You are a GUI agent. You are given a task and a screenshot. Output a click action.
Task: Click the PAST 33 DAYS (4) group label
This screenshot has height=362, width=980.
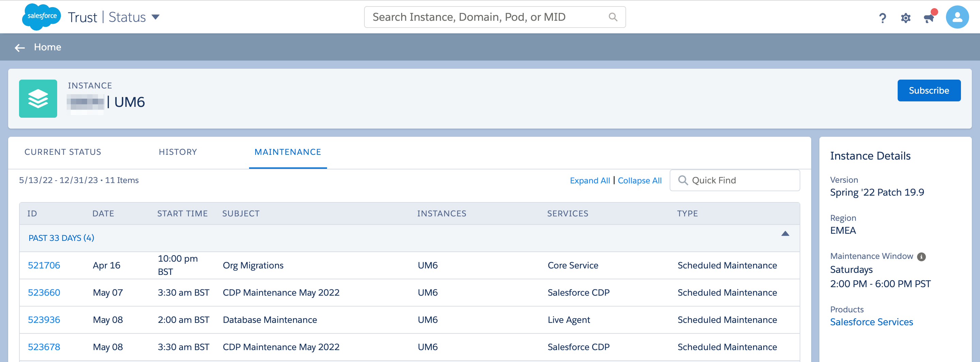pyautogui.click(x=61, y=238)
